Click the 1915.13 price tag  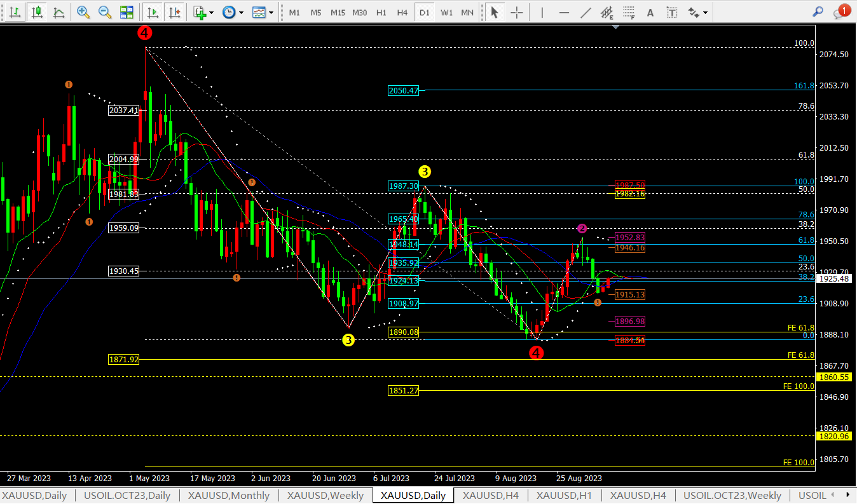click(630, 295)
